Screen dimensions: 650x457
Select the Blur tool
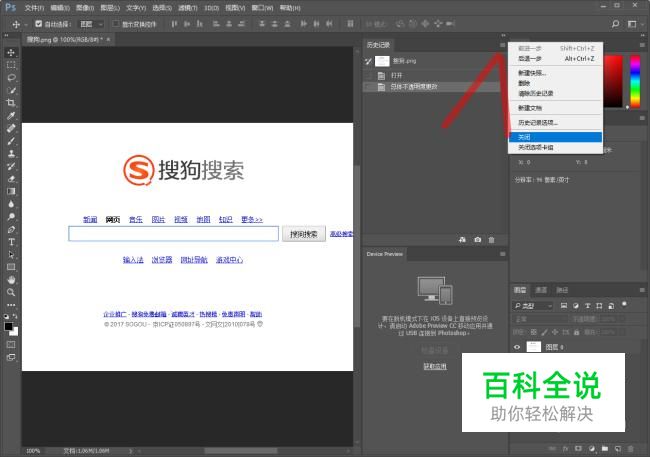[x=11, y=204]
